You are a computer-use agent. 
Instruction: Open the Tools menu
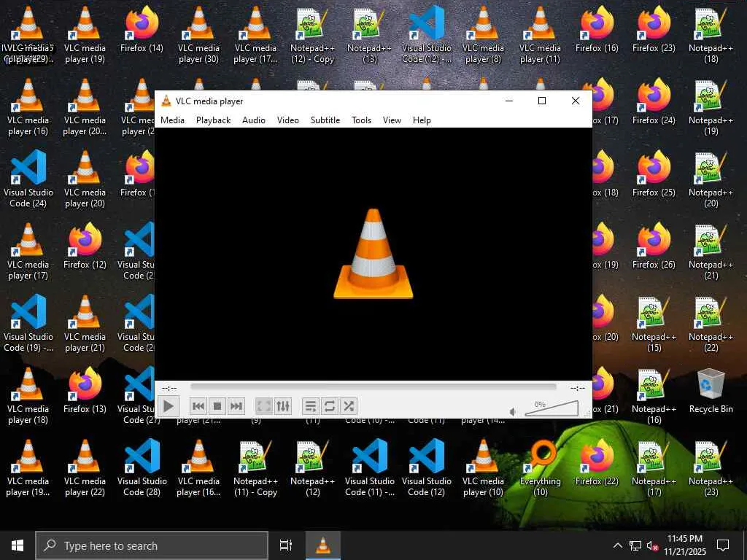(361, 120)
